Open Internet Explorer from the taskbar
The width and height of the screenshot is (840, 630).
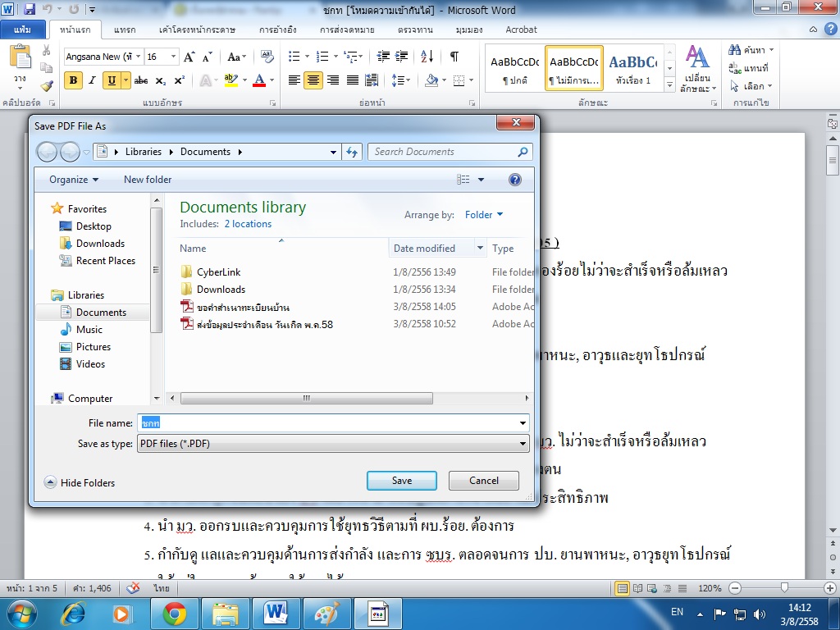pos(73,614)
